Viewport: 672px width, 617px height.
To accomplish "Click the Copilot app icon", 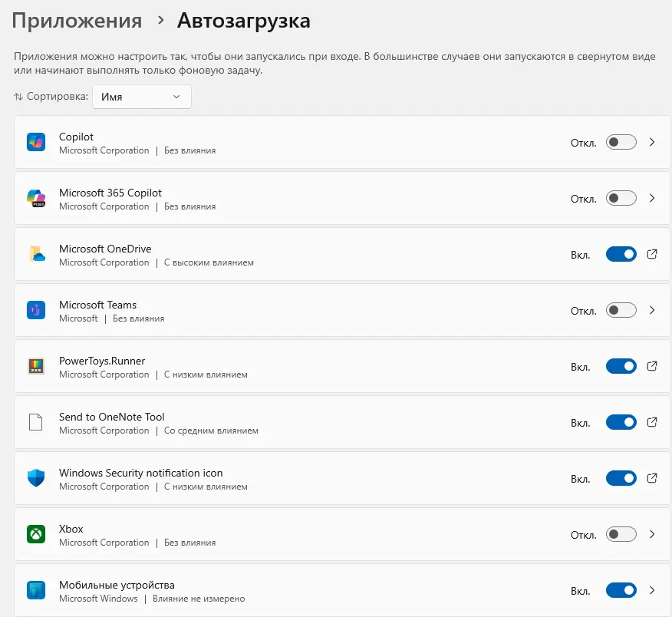I will (x=36, y=142).
